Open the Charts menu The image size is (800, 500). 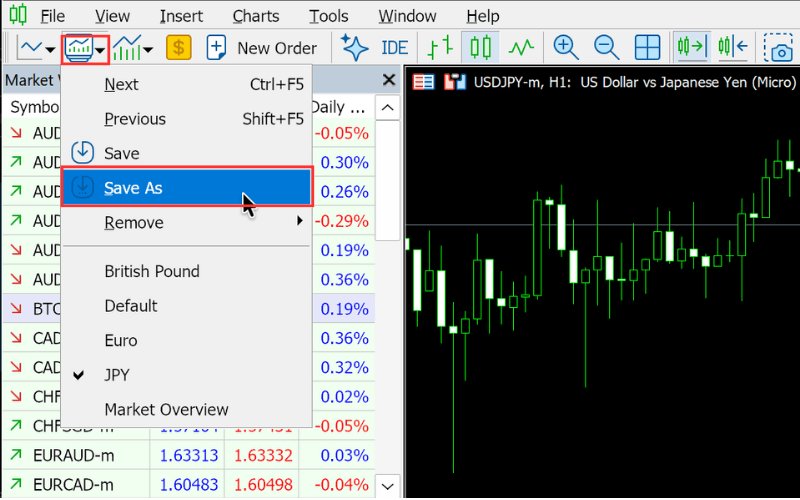coord(256,16)
